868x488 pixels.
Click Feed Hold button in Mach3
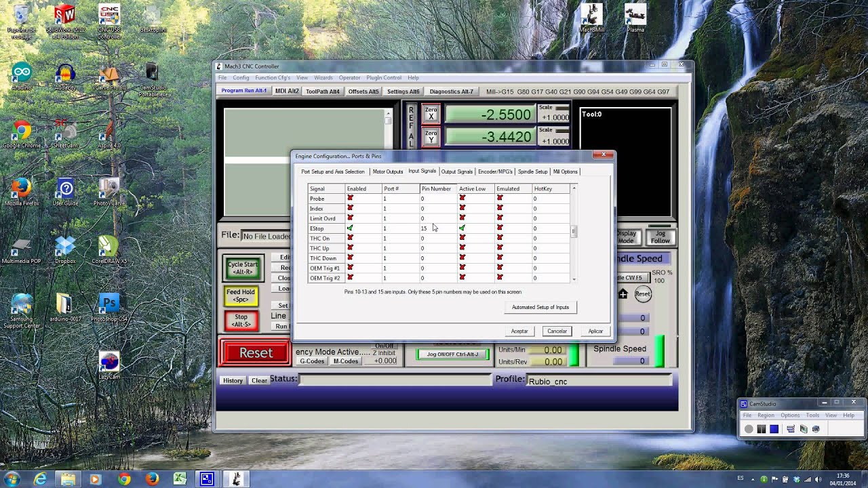tap(241, 296)
